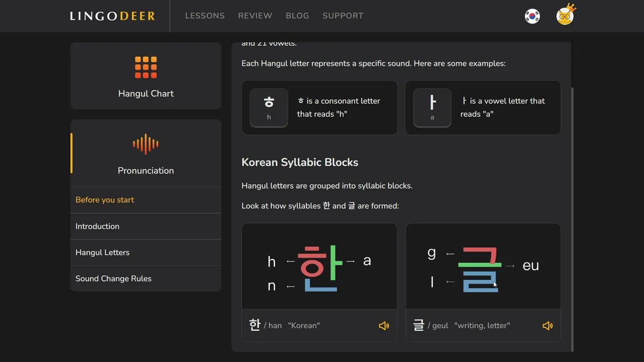The image size is (644, 362).
Task: Open the LESSONS menu
Action: [x=205, y=16]
